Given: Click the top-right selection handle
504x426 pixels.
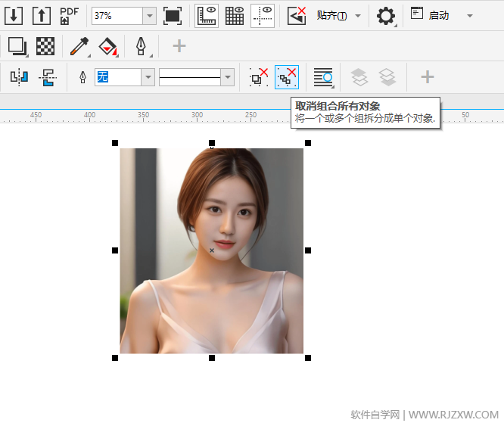Looking at the screenshot, I should tap(308, 143).
